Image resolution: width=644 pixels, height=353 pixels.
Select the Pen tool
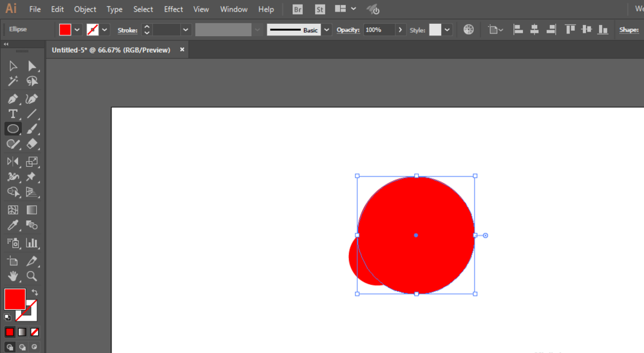13,99
